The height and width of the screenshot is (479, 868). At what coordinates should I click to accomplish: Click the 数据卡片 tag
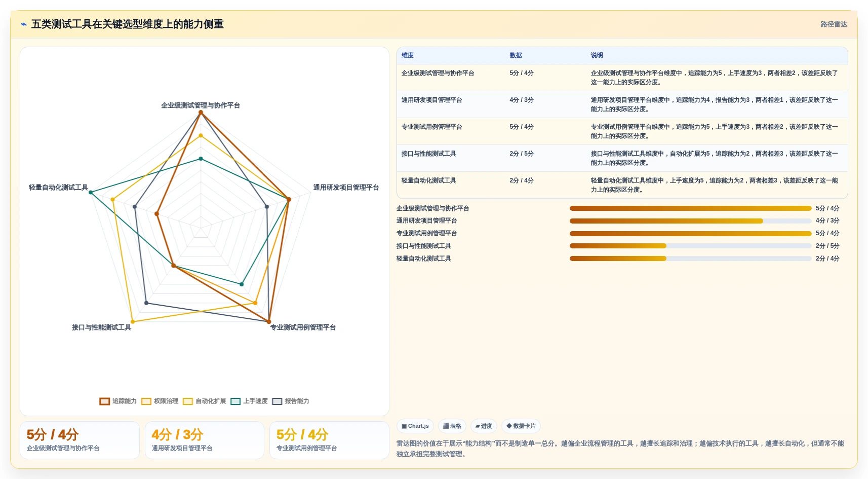(x=521, y=426)
